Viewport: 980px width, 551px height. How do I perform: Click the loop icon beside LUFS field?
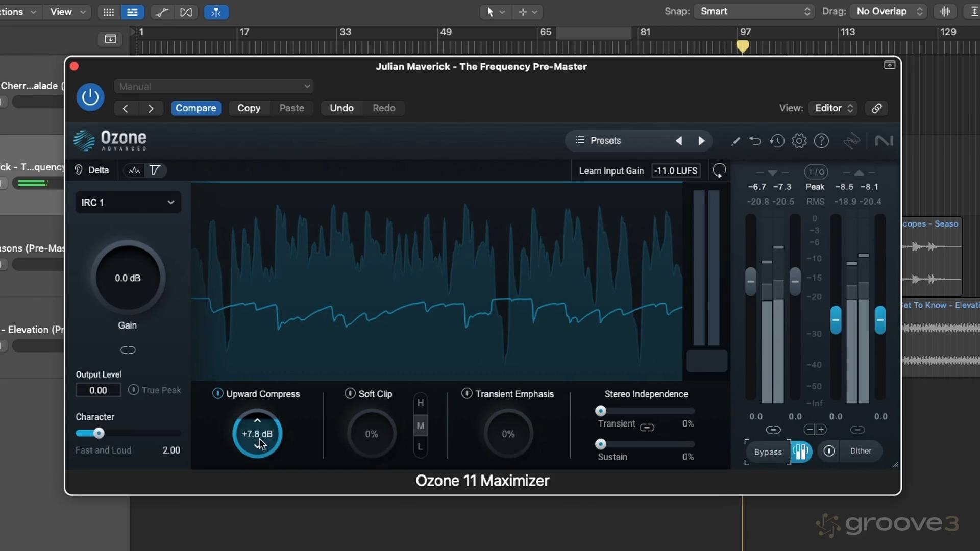[x=719, y=170]
